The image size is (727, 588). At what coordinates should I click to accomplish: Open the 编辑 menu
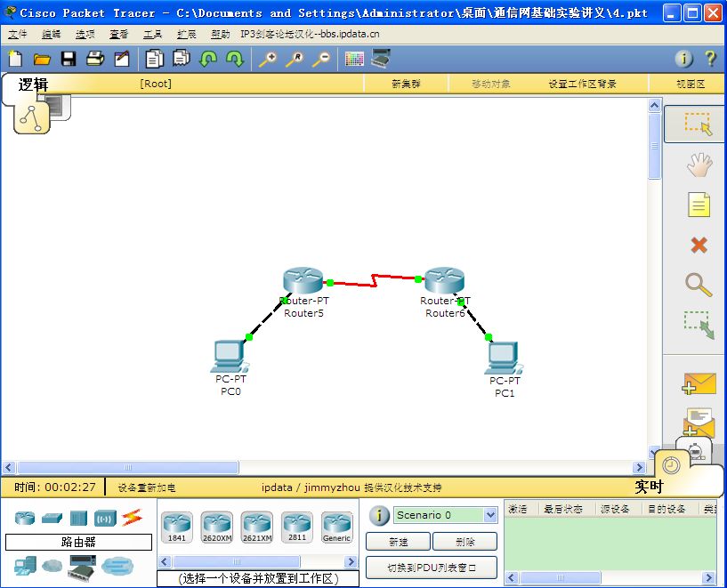coord(51,35)
